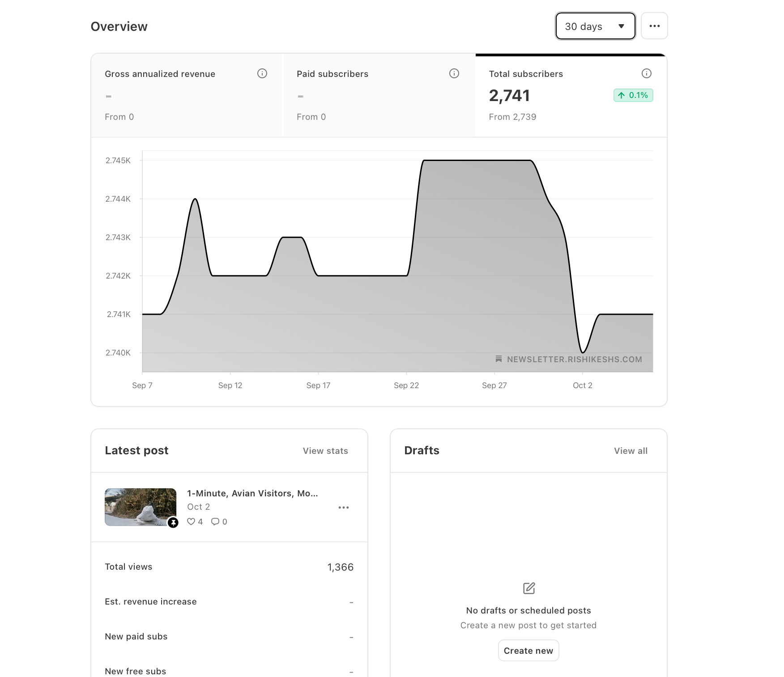Click the latest post thumbnail image
784x677 pixels.
(x=141, y=507)
